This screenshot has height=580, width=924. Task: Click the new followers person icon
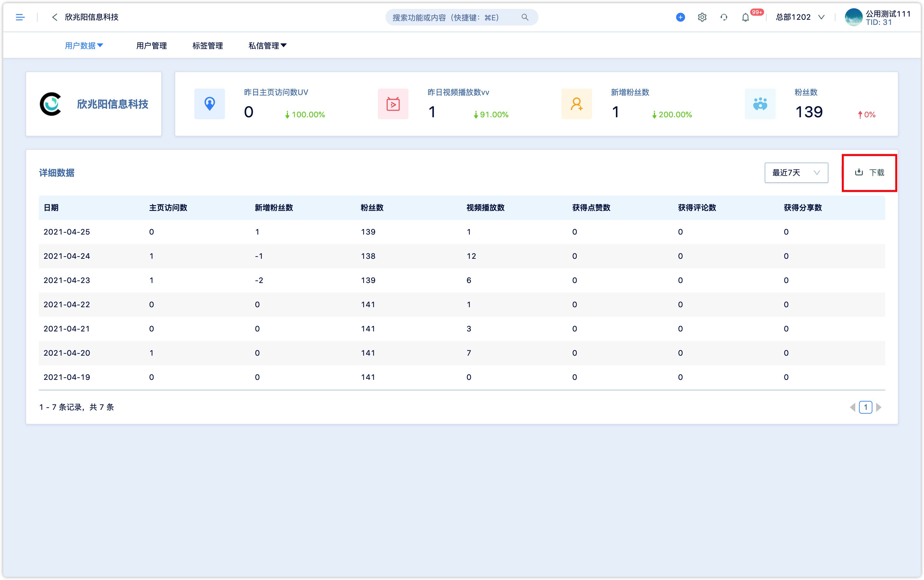pyautogui.click(x=576, y=104)
